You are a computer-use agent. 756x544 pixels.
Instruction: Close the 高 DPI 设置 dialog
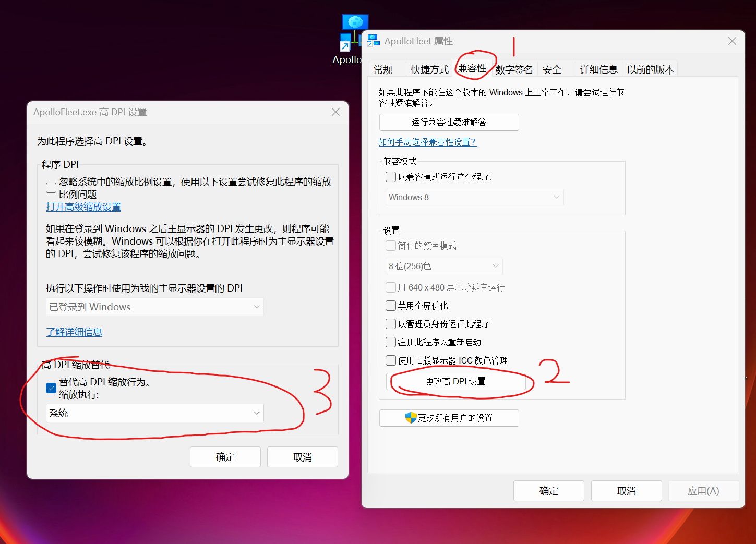(335, 112)
